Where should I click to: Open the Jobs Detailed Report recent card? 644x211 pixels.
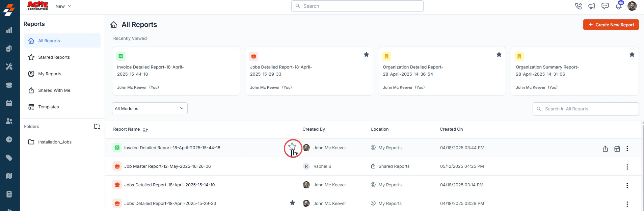click(x=309, y=71)
